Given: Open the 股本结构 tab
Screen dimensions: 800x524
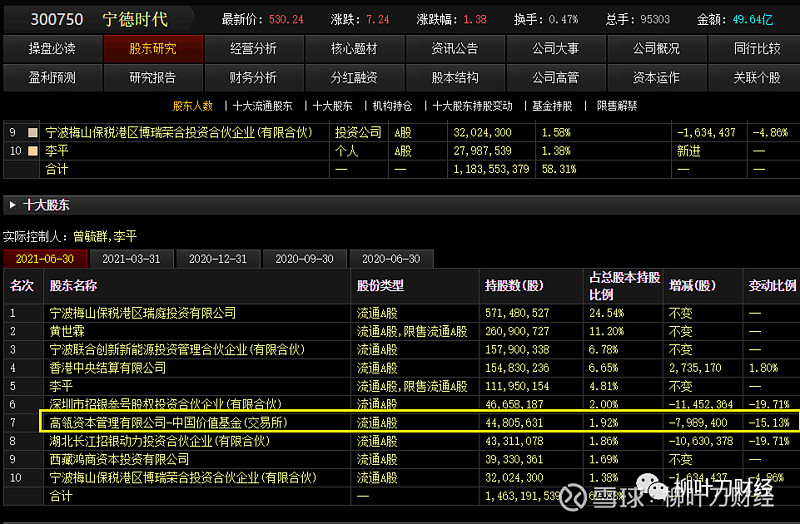Looking at the screenshot, I should point(455,78).
